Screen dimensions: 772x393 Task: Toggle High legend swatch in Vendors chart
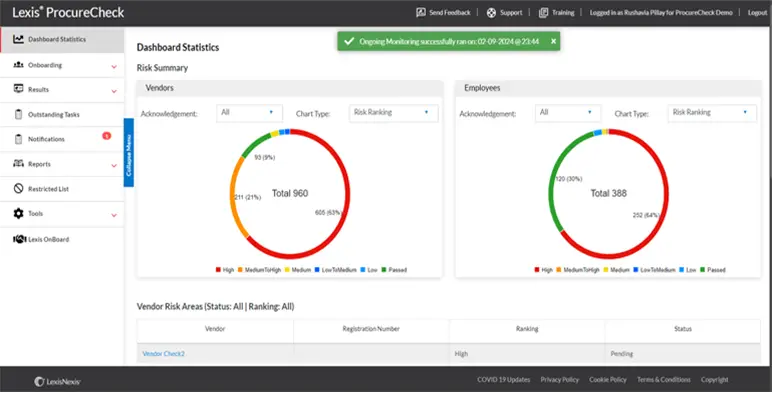218,270
